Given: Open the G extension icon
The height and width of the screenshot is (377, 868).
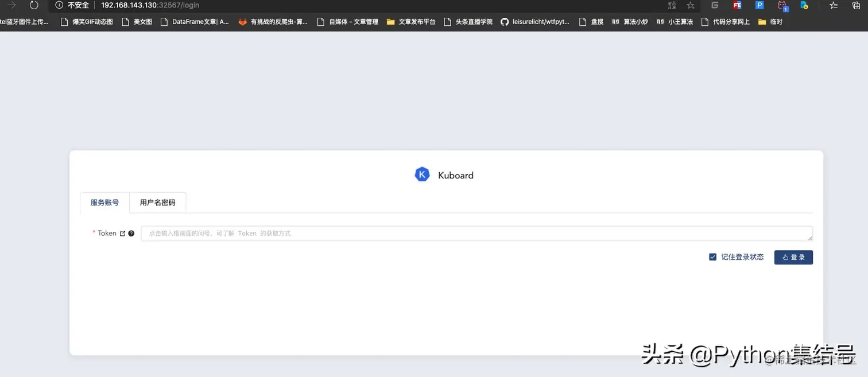Looking at the screenshot, I should 714,5.
